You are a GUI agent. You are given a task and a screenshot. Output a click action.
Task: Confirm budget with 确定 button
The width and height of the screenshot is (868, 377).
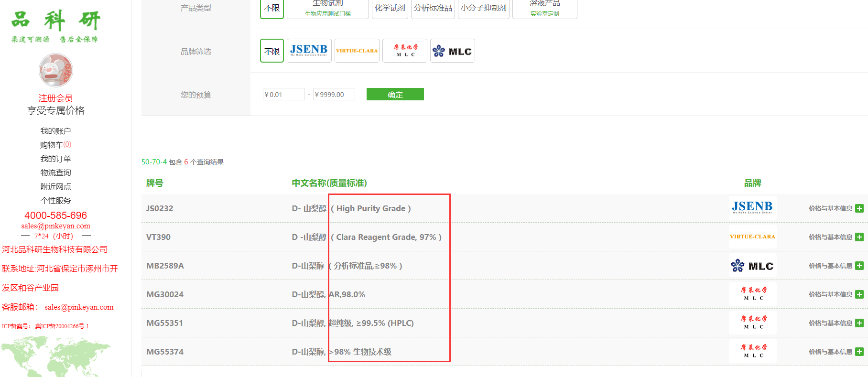[x=395, y=94]
